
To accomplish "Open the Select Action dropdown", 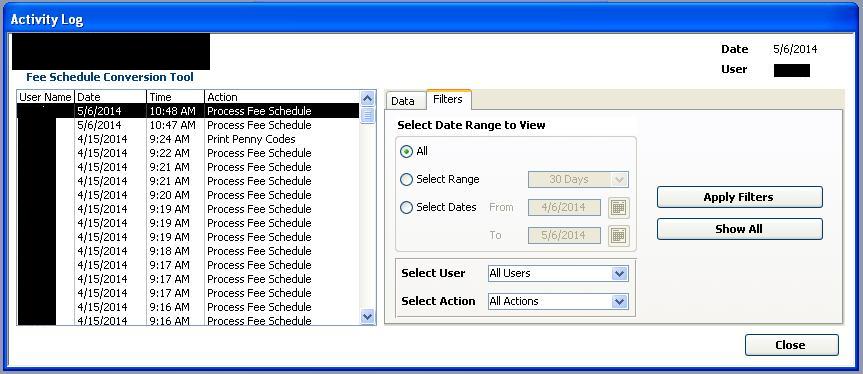I will tap(558, 301).
